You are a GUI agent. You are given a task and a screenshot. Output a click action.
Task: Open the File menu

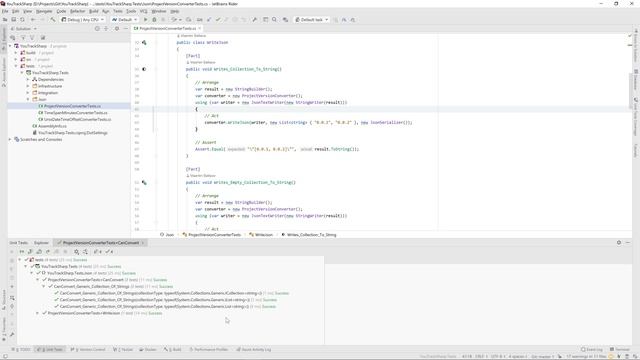click(5, 11)
